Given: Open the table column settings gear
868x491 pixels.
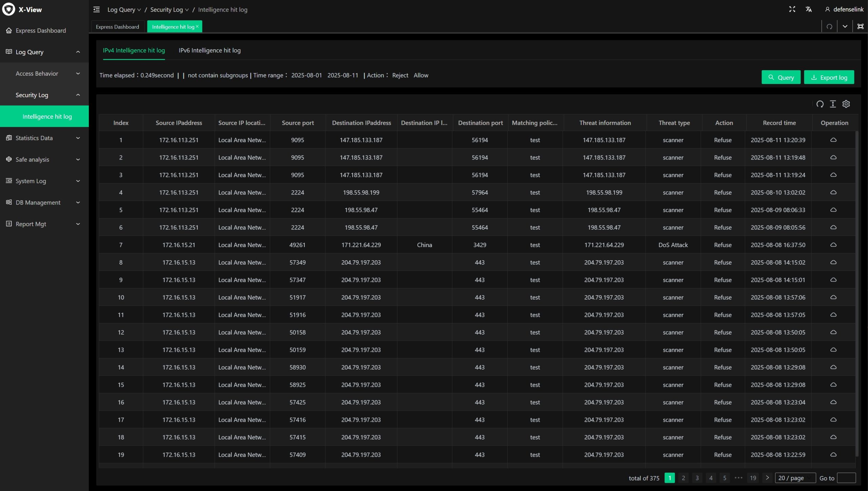Looking at the screenshot, I should coord(846,104).
